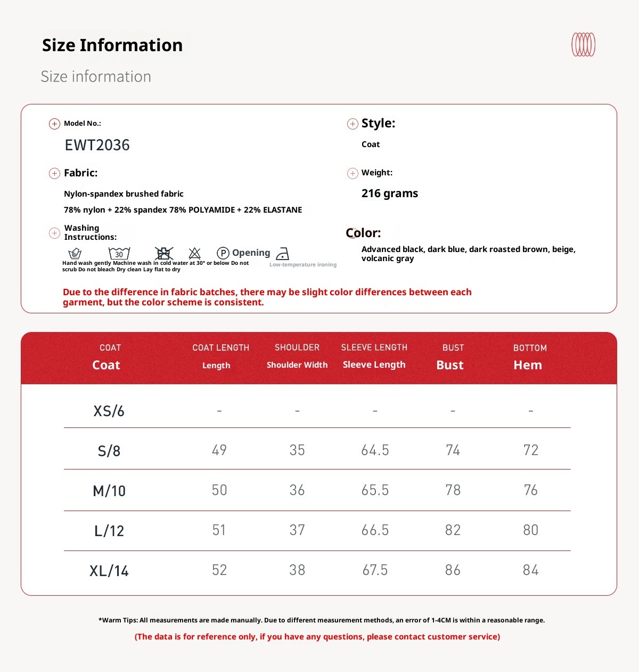Click the crossed-out square do-not-scrub icon

tap(164, 253)
